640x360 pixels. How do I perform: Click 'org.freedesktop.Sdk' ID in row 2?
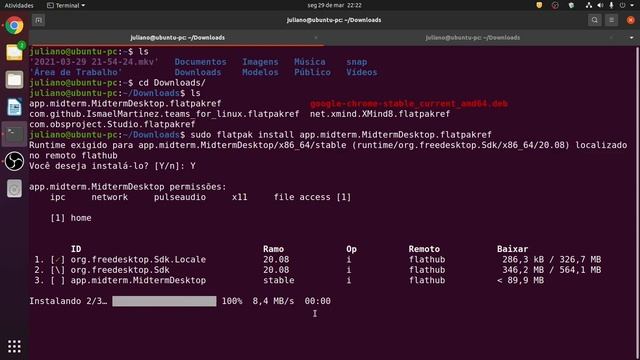coord(120,270)
